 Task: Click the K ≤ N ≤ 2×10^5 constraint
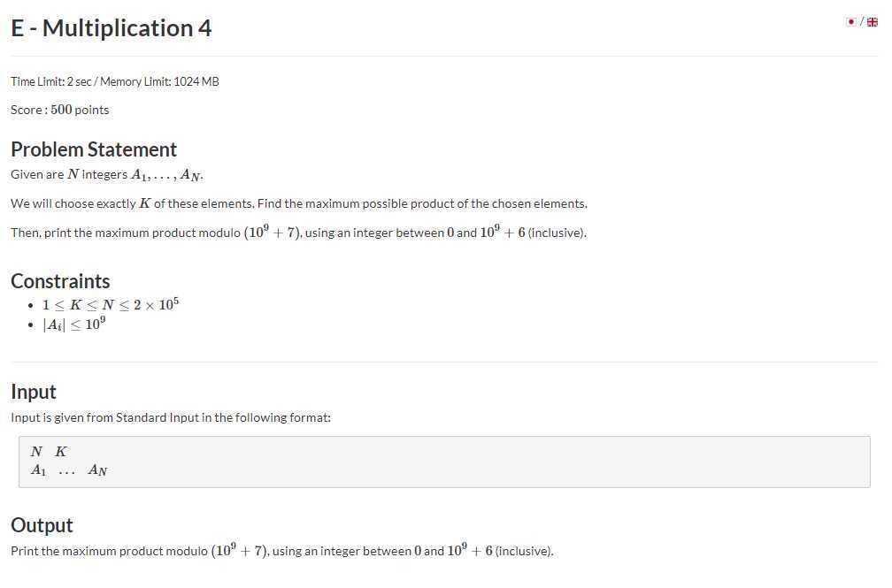coord(111,304)
